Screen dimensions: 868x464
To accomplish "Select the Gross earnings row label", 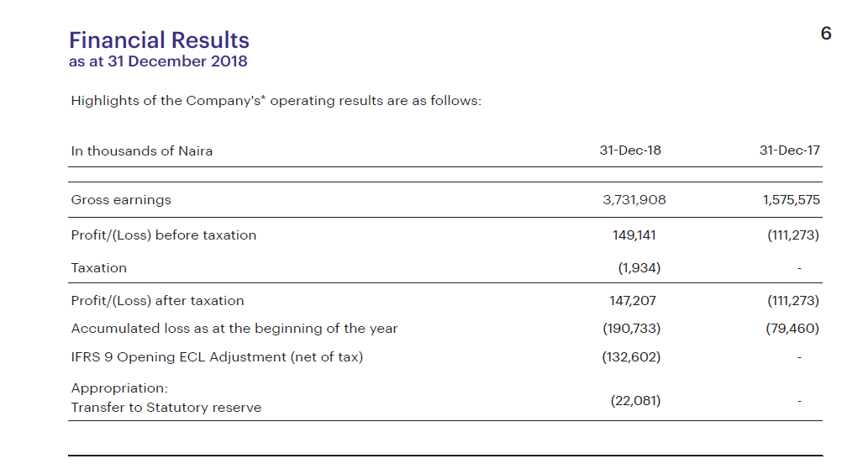I will [x=121, y=200].
